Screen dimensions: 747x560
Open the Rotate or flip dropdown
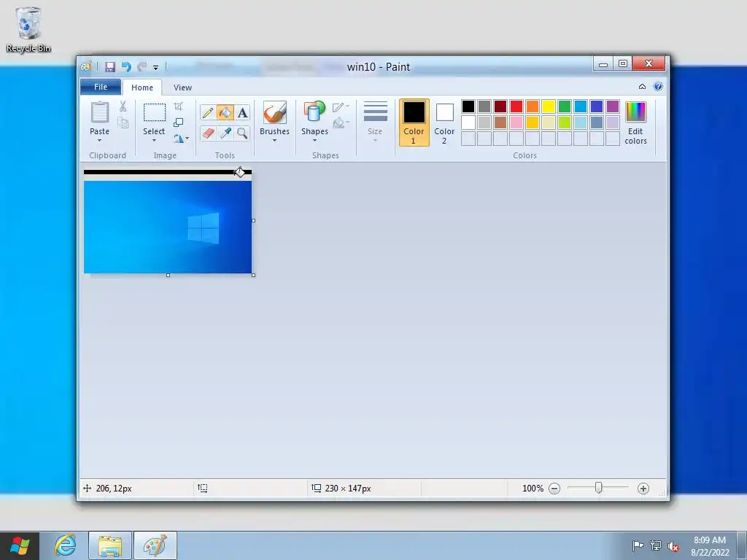click(181, 138)
